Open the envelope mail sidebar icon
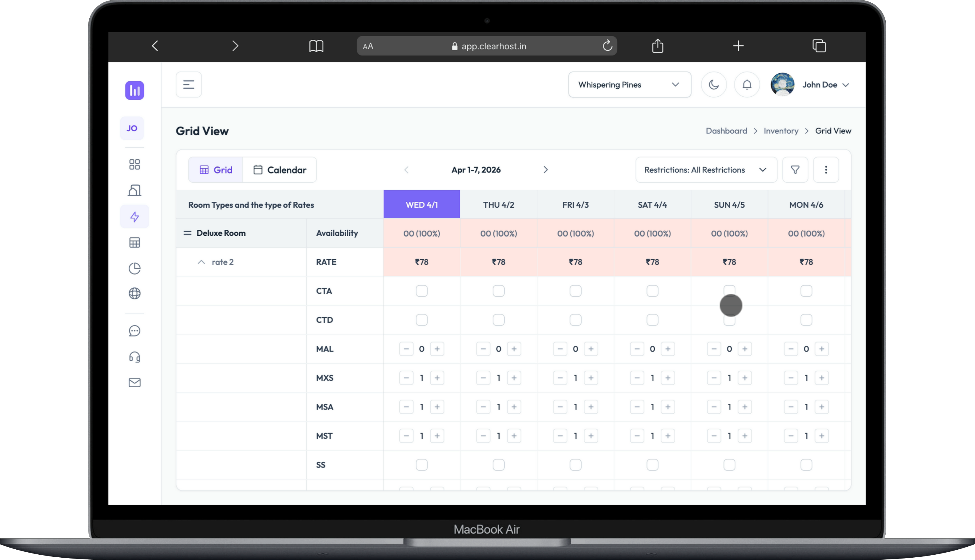This screenshot has height=560, width=975. pos(134,383)
